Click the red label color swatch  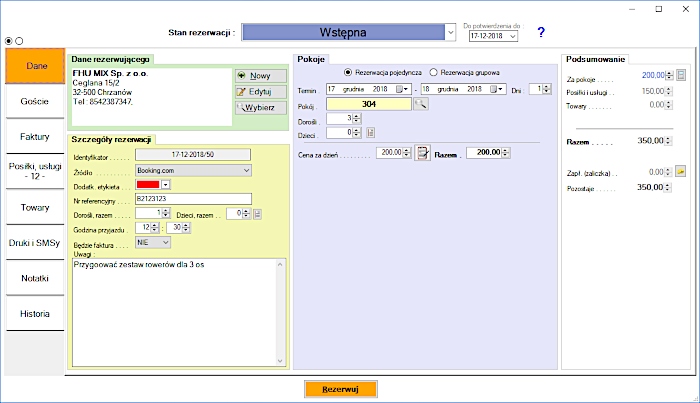(x=147, y=184)
